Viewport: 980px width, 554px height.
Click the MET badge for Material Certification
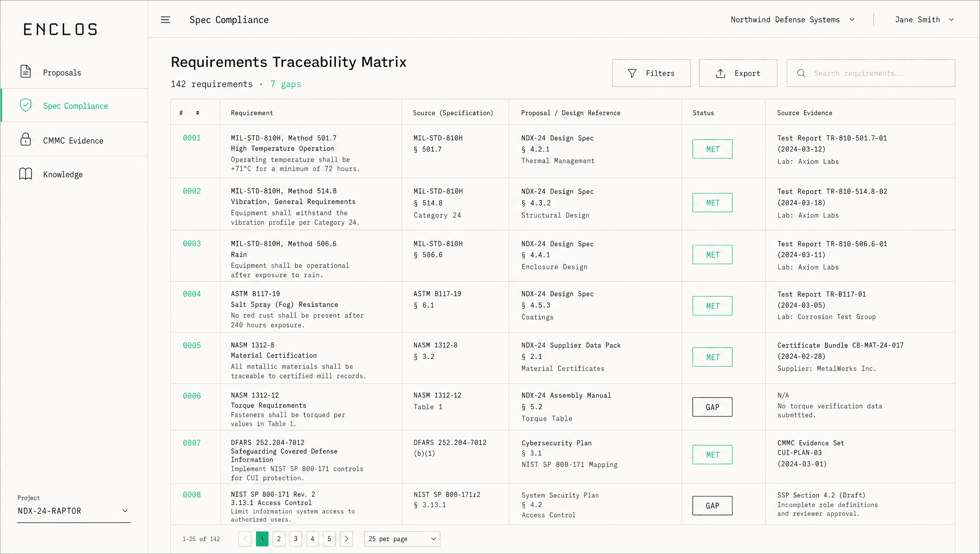[712, 357]
